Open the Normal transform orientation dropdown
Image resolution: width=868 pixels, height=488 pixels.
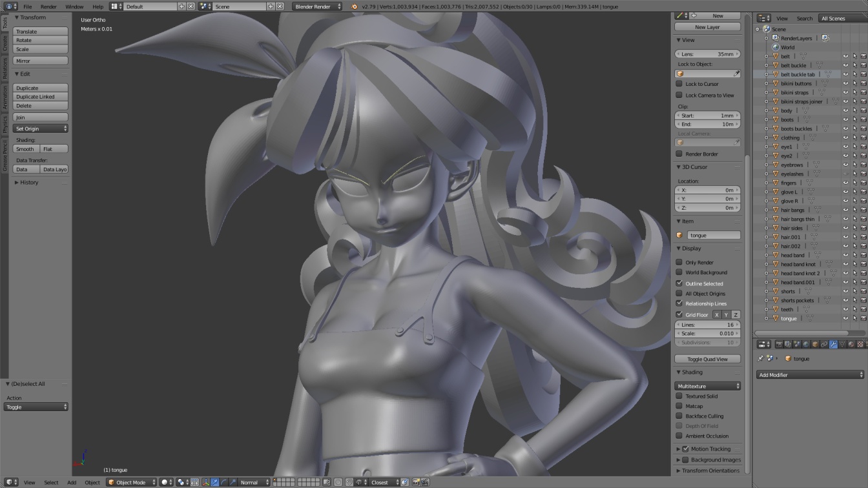click(254, 482)
